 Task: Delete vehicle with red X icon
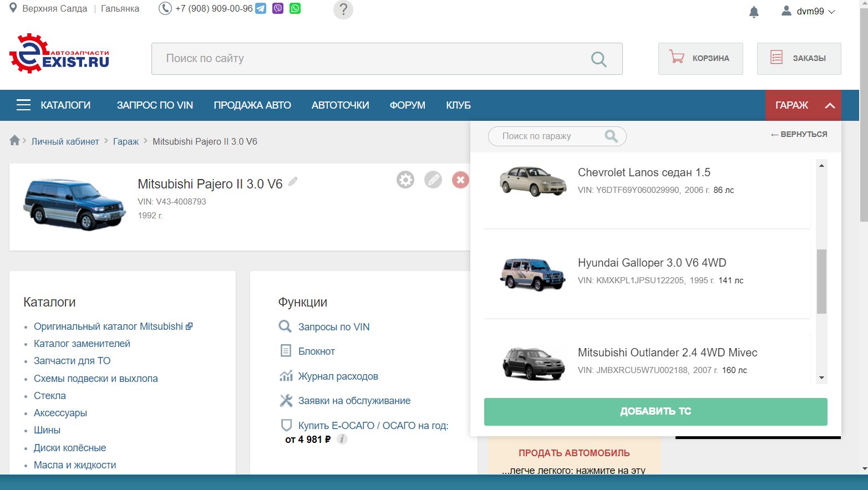pyautogui.click(x=460, y=180)
